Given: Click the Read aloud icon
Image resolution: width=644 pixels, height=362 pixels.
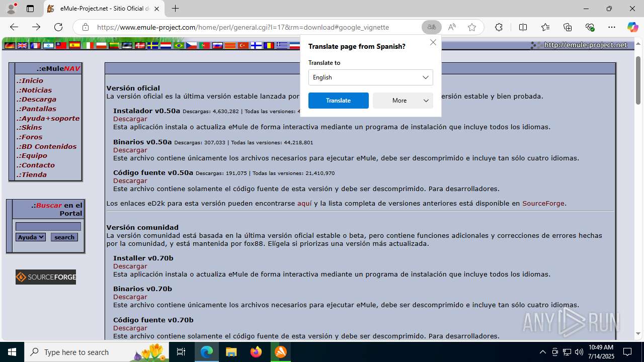Looking at the screenshot, I should tap(452, 27).
